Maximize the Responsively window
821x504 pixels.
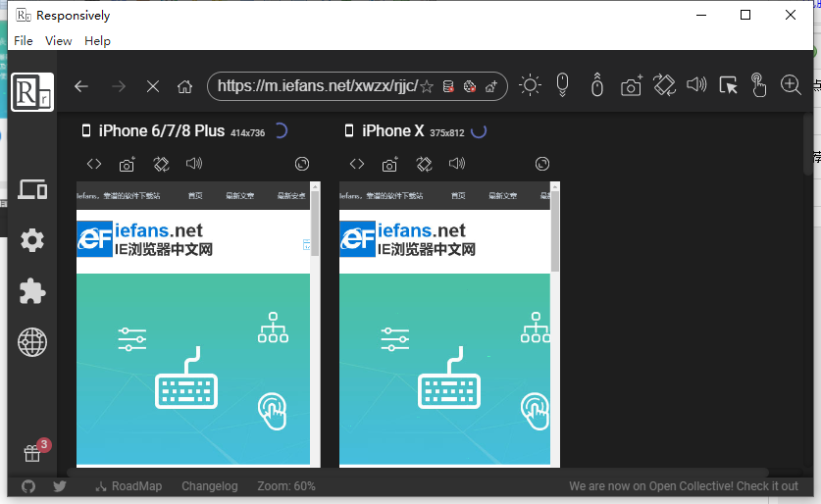(x=745, y=15)
